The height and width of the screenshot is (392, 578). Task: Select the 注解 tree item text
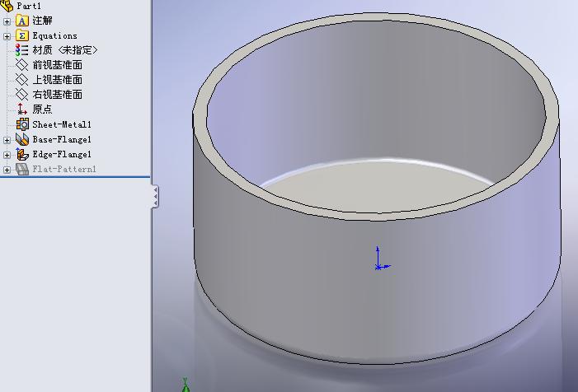(x=42, y=21)
